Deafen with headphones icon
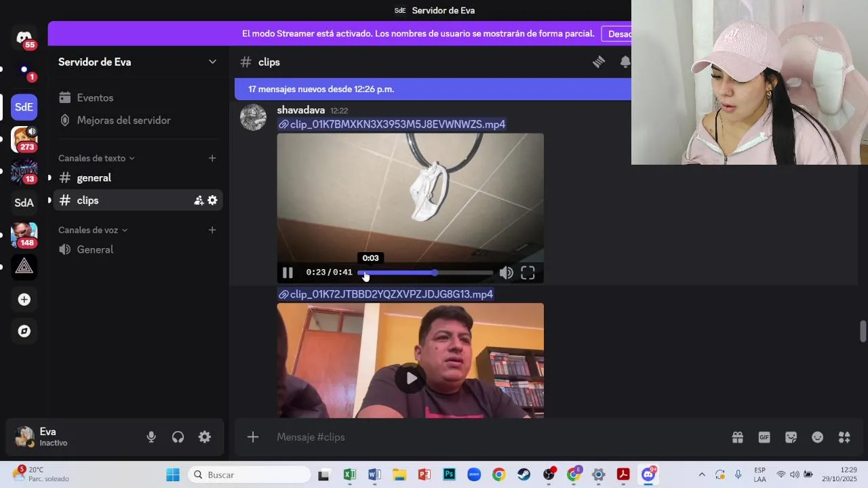The height and width of the screenshot is (488, 868). pos(178,437)
